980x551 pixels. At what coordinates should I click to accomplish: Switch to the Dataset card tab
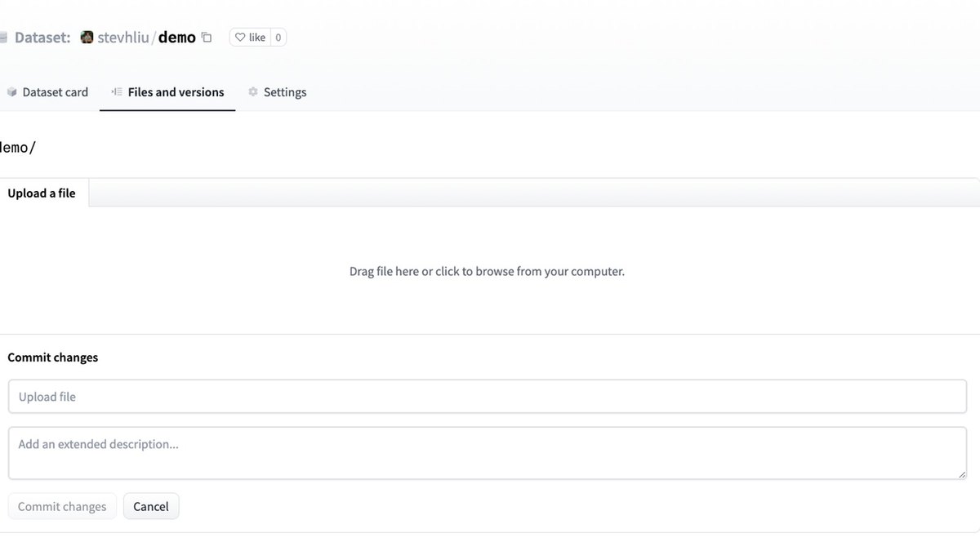coord(47,92)
